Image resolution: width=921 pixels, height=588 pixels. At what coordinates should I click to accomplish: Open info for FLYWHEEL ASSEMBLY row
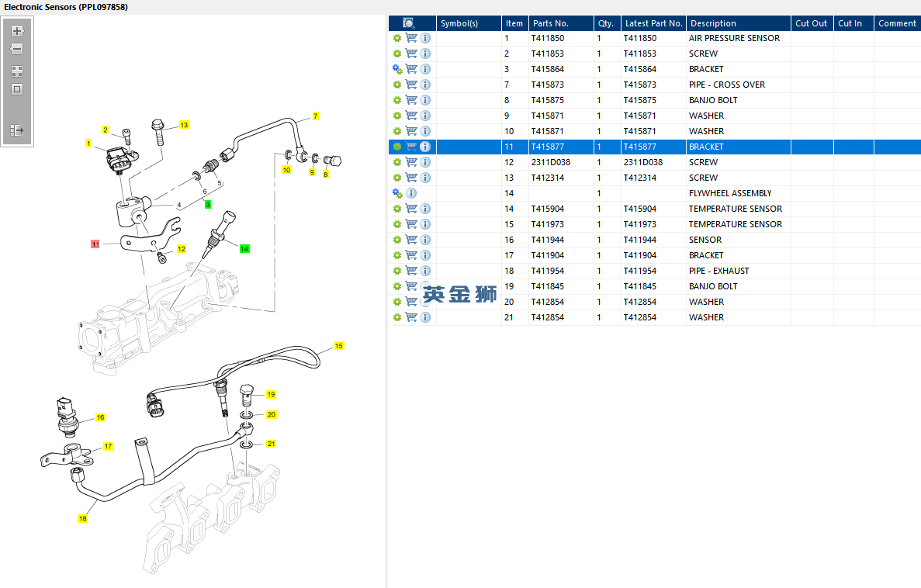(411, 193)
